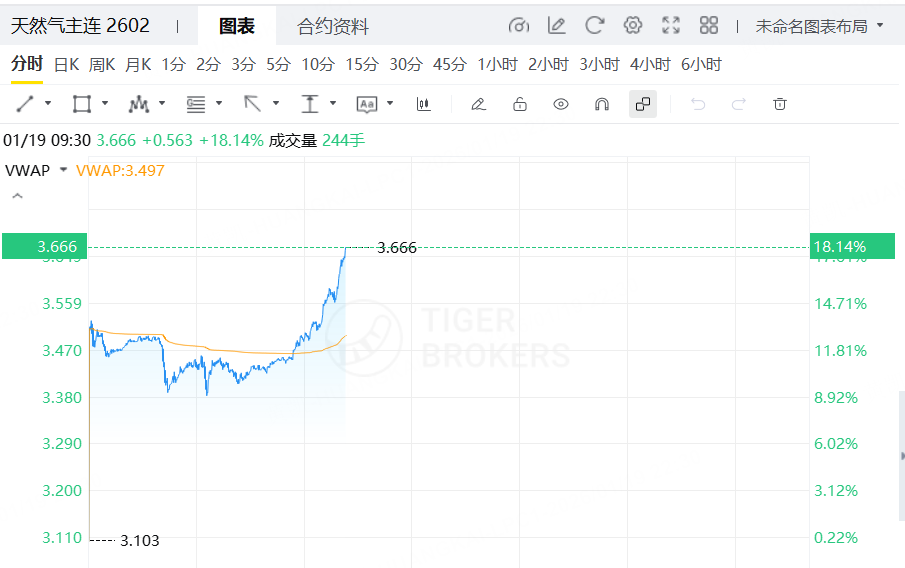Open the candlestick indicator tool
Viewport: 905px width, 568px height.
coord(423,104)
